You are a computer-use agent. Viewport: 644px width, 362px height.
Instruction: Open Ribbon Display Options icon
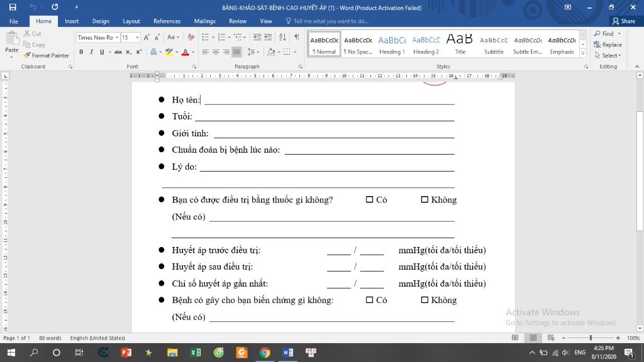pos(568,7)
